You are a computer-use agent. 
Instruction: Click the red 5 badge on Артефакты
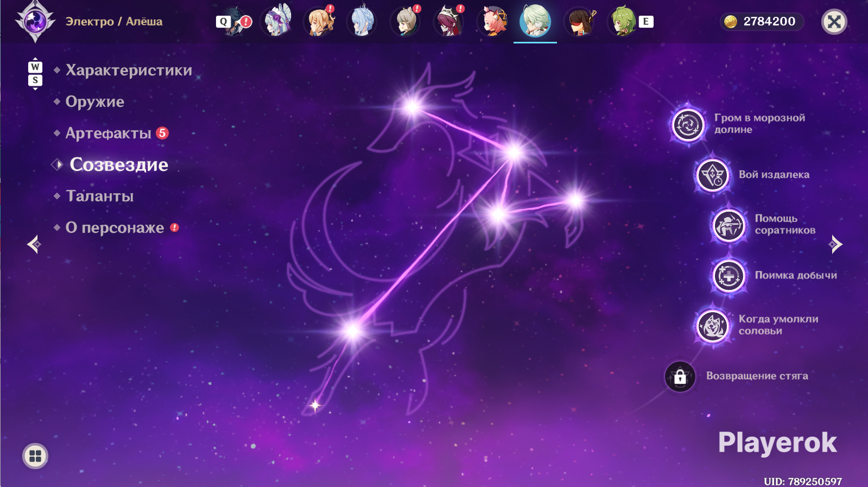(x=162, y=133)
